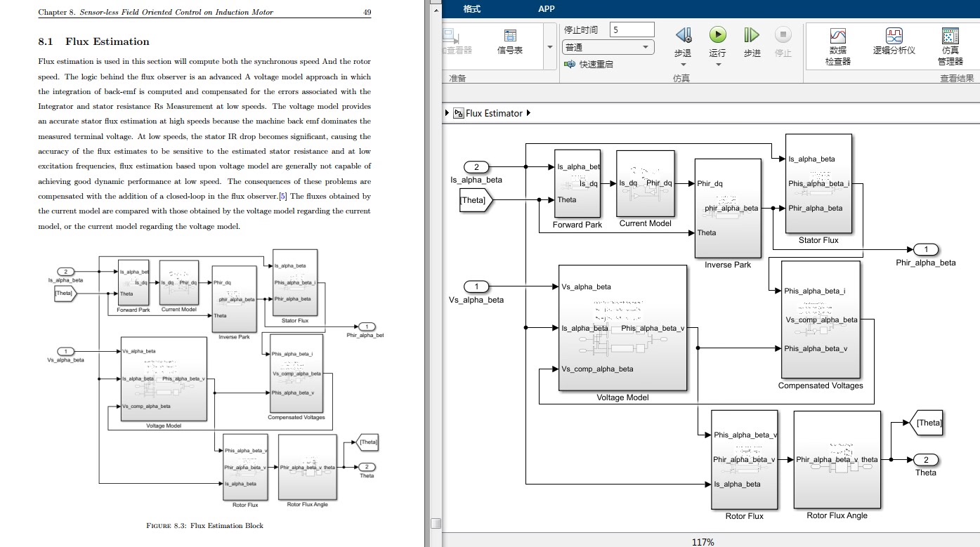Click the 8.1 Flux Estimation heading in PDF
The width and height of the screenshot is (980, 547).
94,41
